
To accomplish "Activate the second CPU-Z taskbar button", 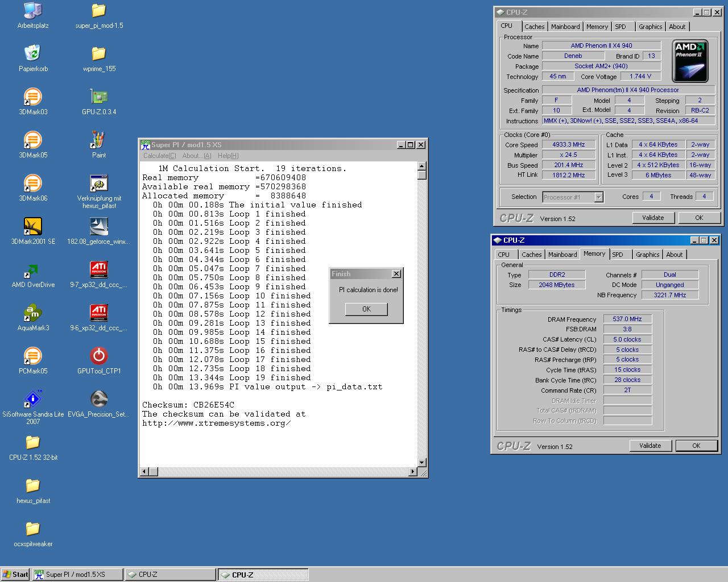I will [263, 574].
